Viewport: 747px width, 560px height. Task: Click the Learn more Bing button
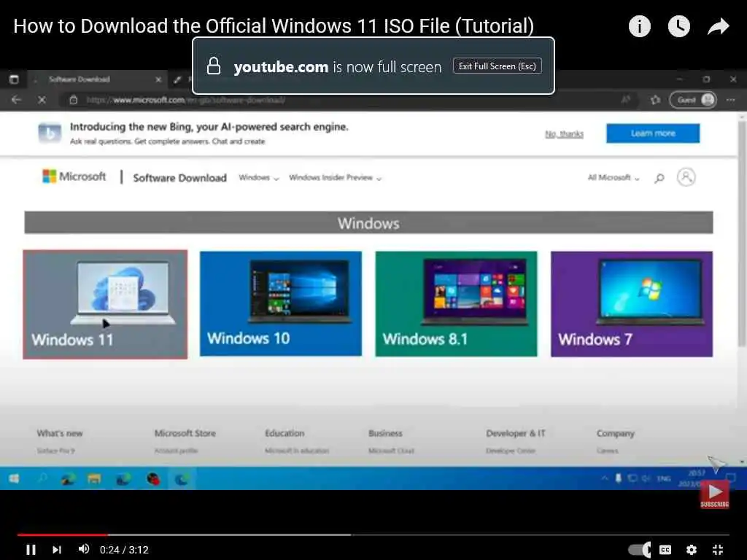tap(653, 133)
